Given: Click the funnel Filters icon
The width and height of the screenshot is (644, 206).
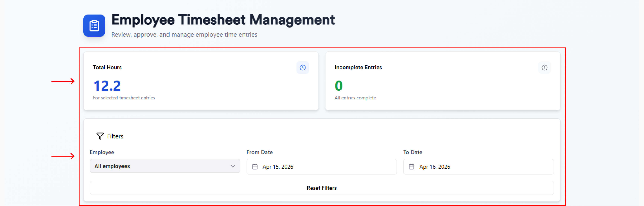Looking at the screenshot, I should click(x=100, y=136).
